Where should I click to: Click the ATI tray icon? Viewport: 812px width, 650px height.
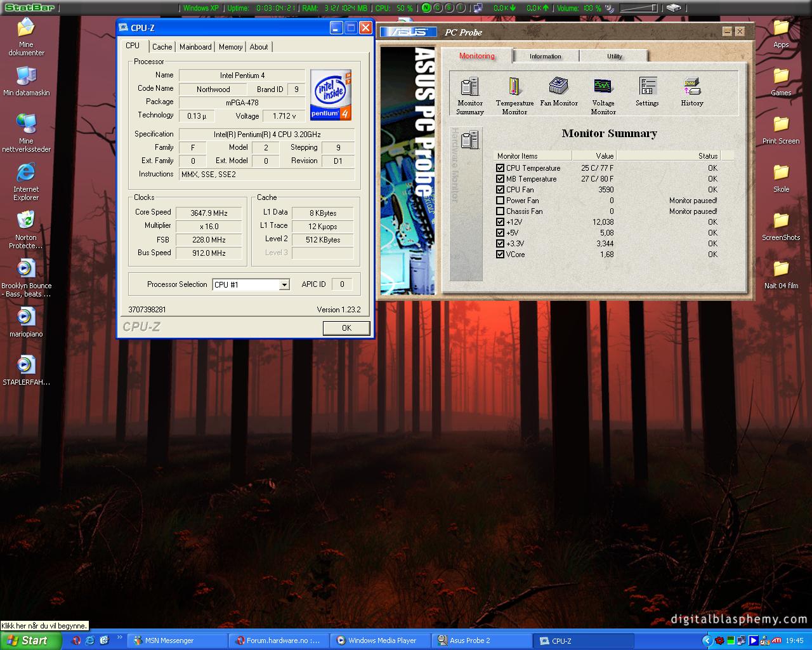(x=775, y=640)
